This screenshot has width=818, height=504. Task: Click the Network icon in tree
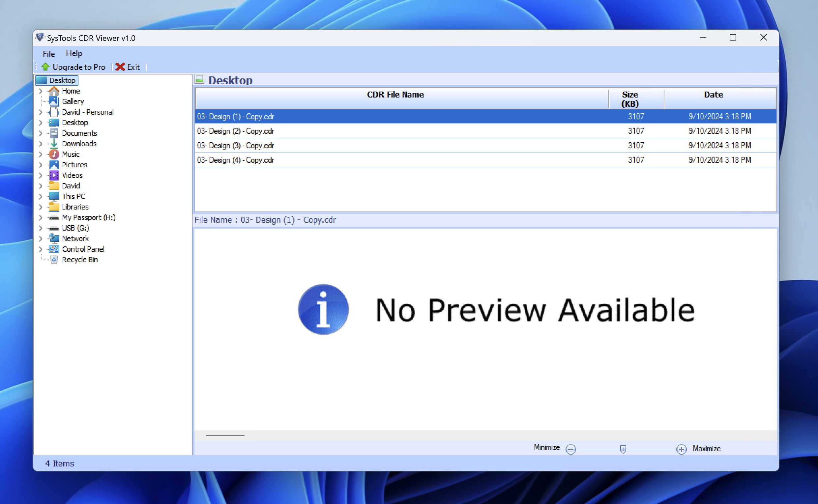pyautogui.click(x=54, y=239)
